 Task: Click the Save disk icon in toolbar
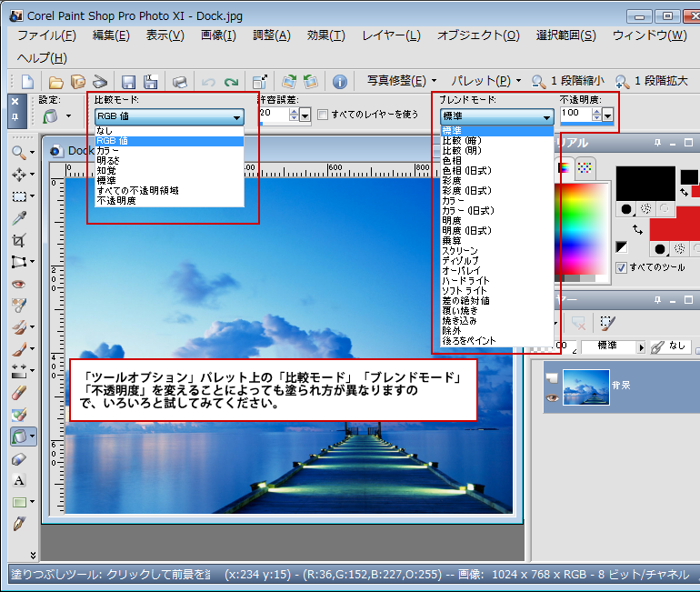[128, 82]
